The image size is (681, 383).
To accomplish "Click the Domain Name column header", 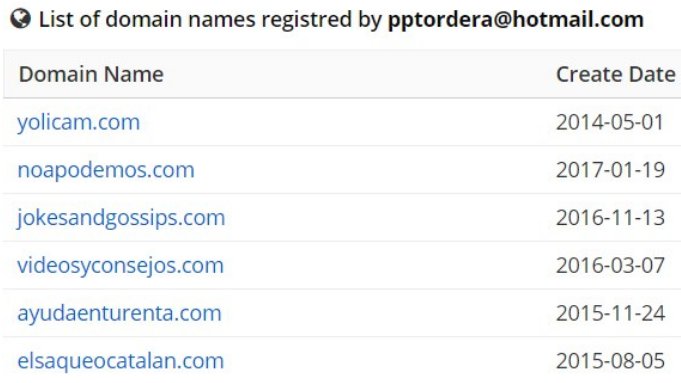I will 91,74.
